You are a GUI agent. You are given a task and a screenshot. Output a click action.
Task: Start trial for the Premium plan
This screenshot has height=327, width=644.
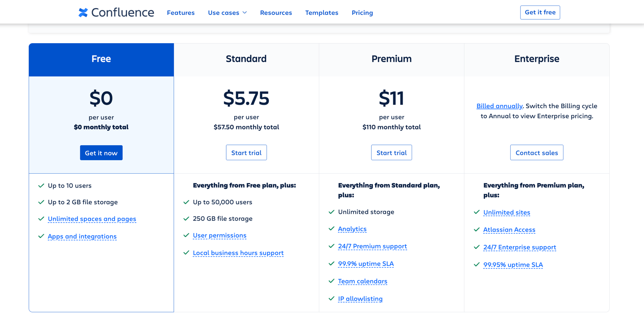click(391, 152)
